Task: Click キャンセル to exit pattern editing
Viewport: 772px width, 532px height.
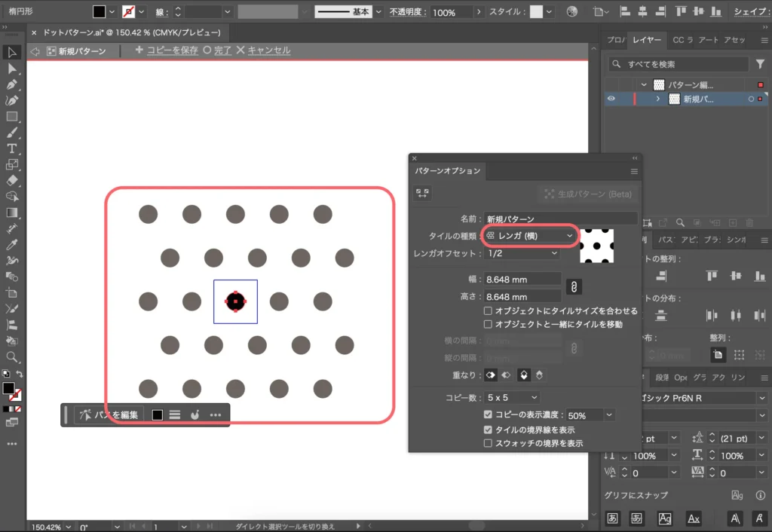Action: (x=263, y=50)
